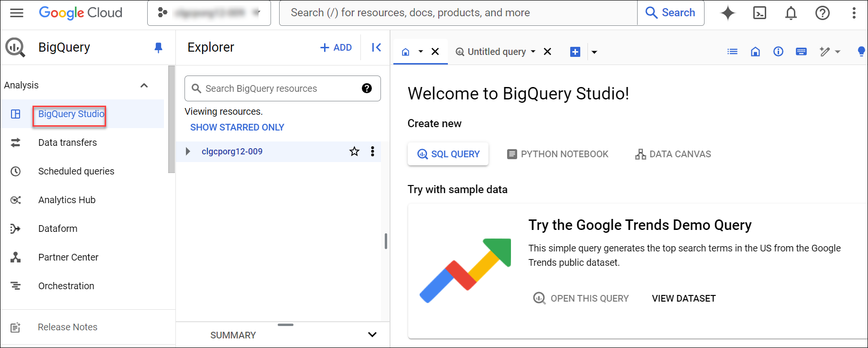Click OPEN THIS QUERY
This screenshot has height=348, width=868.
coord(581,298)
